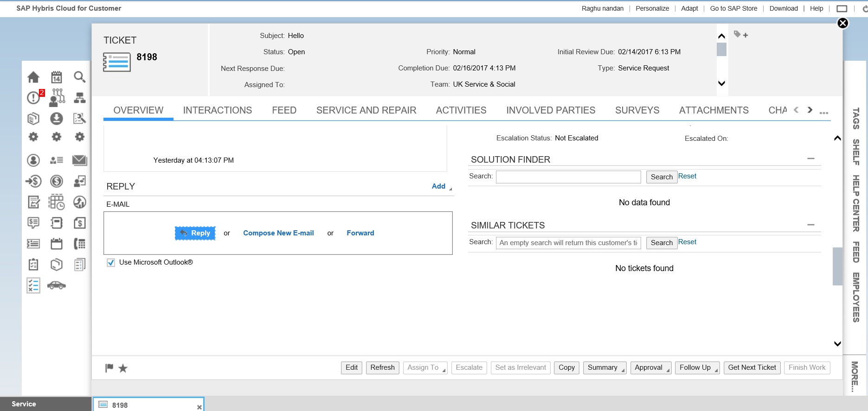Open the Help Center side panel
This screenshot has height=411, width=868.
856,203
